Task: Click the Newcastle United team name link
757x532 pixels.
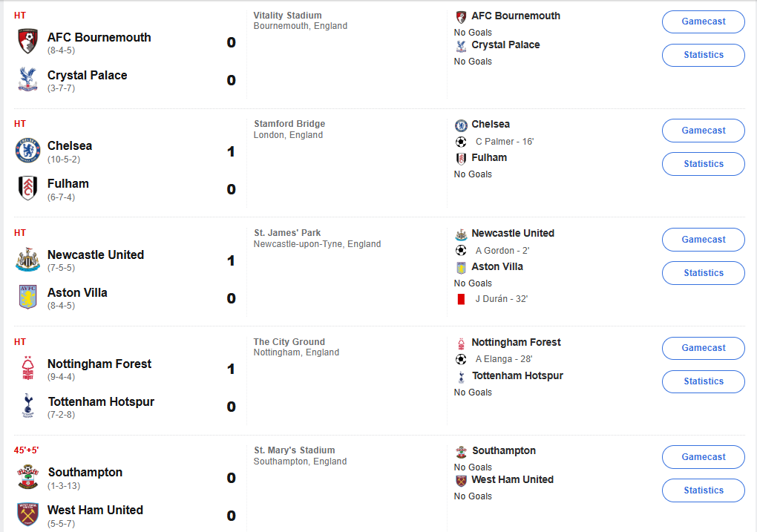Action: pos(96,254)
